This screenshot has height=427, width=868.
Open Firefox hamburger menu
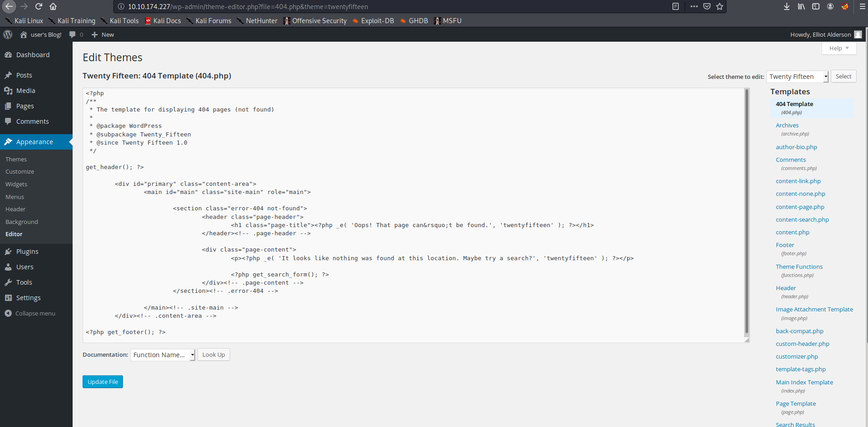coord(862,6)
